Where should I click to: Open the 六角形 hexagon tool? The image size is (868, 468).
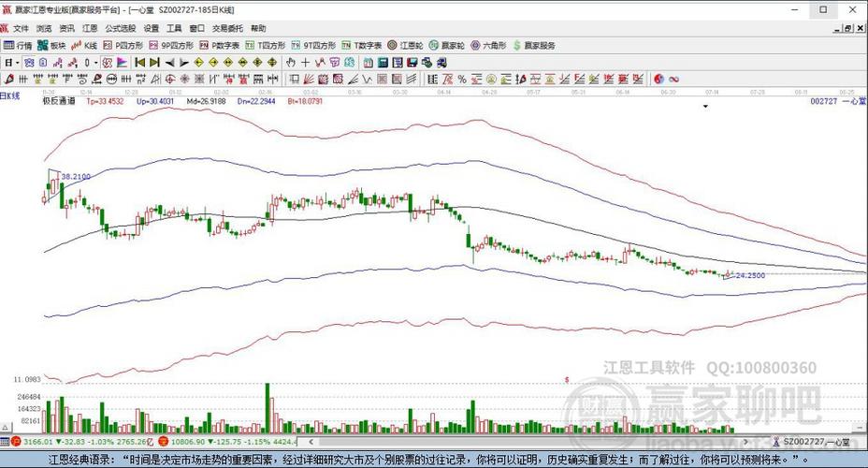click(x=489, y=46)
